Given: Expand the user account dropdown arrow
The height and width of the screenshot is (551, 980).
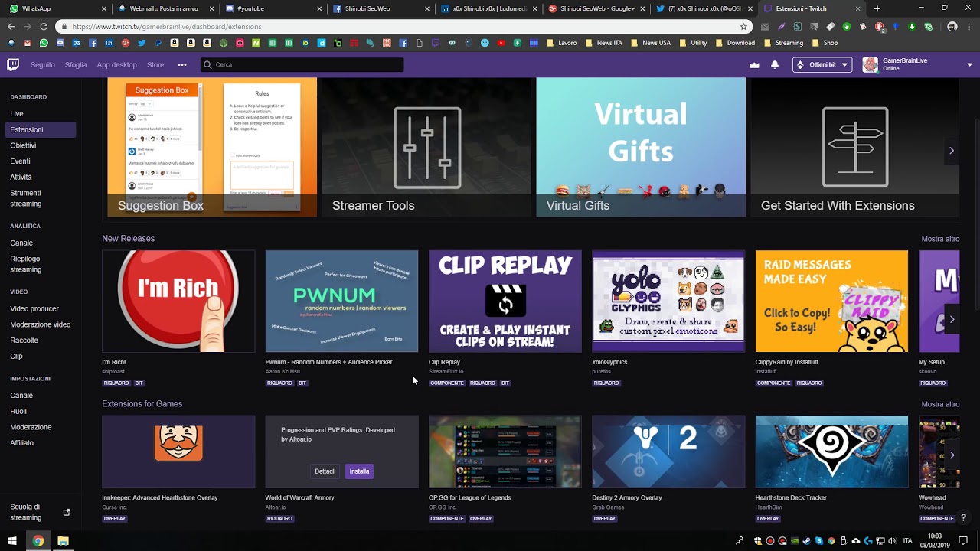Looking at the screenshot, I should (x=970, y=65).
